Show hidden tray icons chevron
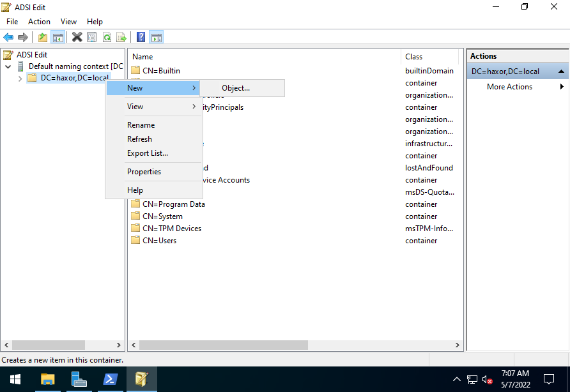This screenshot has height=392, width=570. 457,380
